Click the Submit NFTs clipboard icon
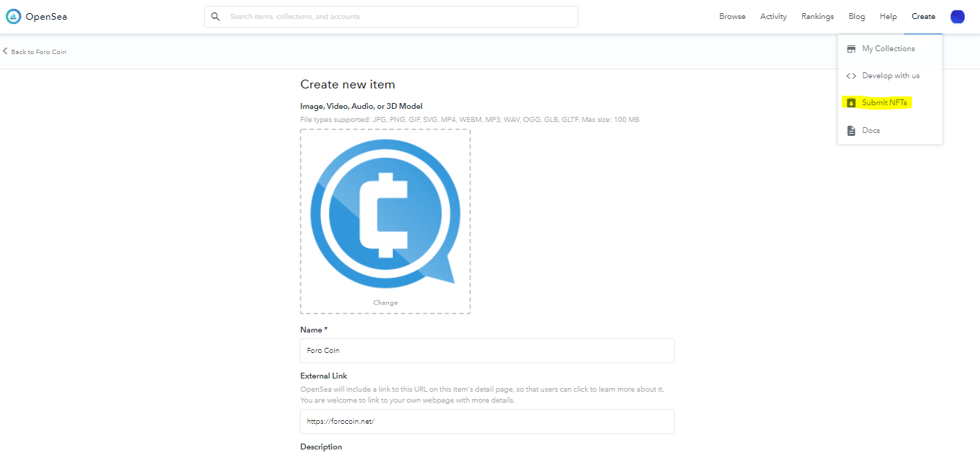The height and width of the screenshot is (456, 980). [x=851, y=103]
